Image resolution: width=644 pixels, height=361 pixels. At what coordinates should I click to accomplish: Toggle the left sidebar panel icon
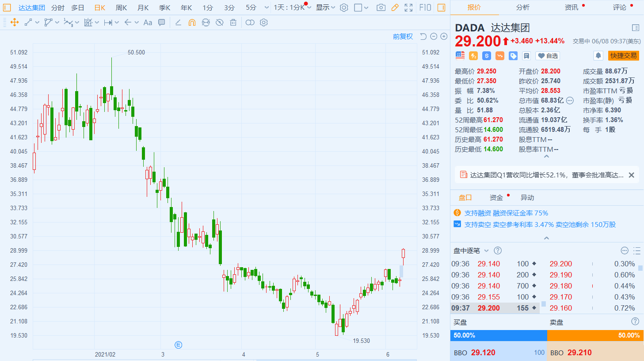[x=7, y=8]
